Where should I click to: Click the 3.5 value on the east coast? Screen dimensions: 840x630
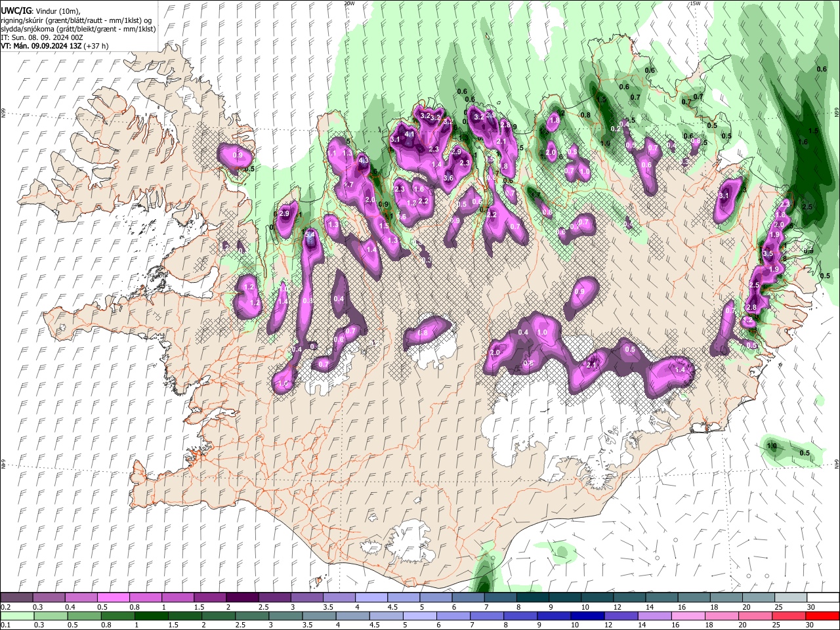click(x=768, y=253)
